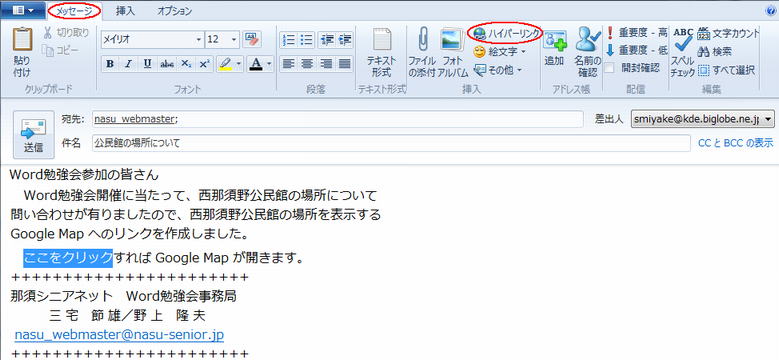Toggle bold formatting

(x=110, y=64)
